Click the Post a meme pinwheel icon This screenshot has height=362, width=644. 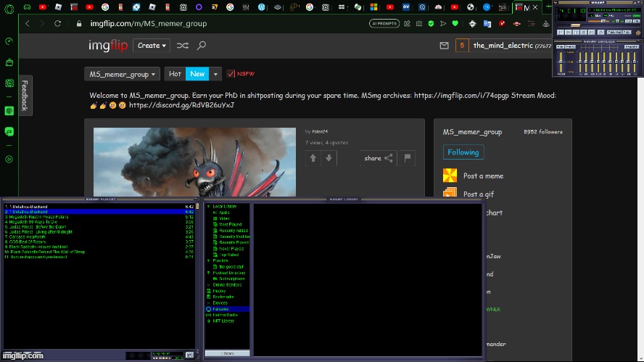tap(450, 176)
